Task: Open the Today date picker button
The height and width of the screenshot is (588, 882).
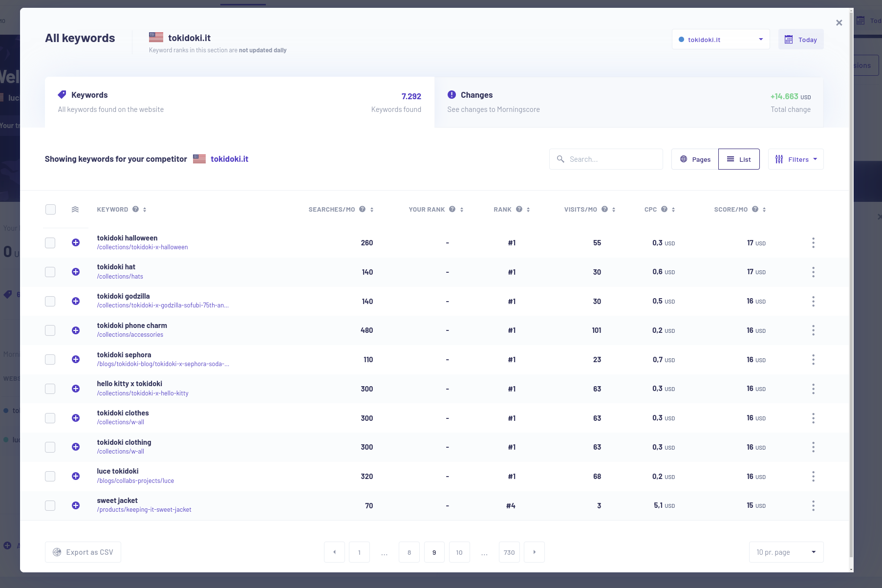Action: pos(801,40)
